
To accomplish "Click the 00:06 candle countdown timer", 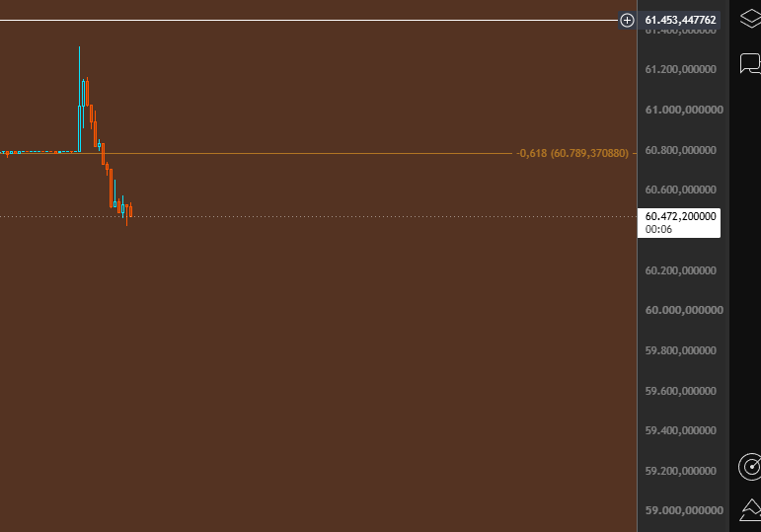I will tap(658, 230).
